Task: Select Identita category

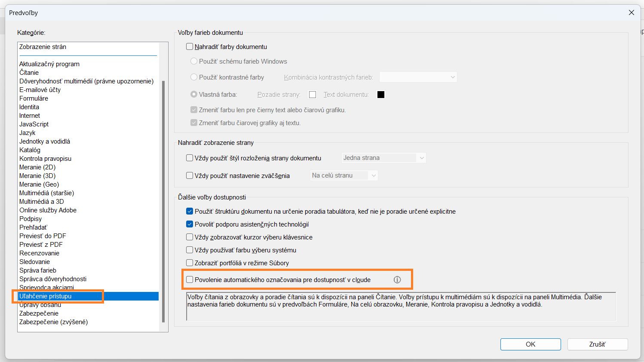Action: (x=29, y=107)
